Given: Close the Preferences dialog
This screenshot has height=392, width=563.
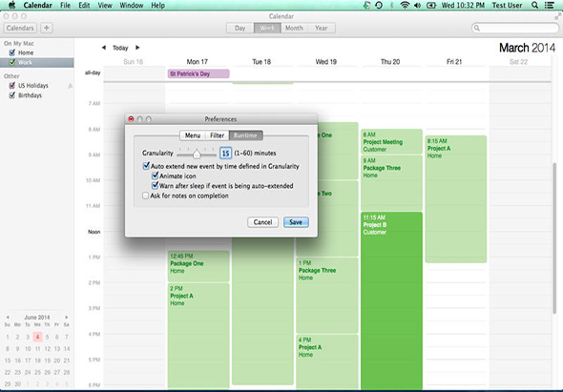Looking at the screenshot, I should (131, 119).
